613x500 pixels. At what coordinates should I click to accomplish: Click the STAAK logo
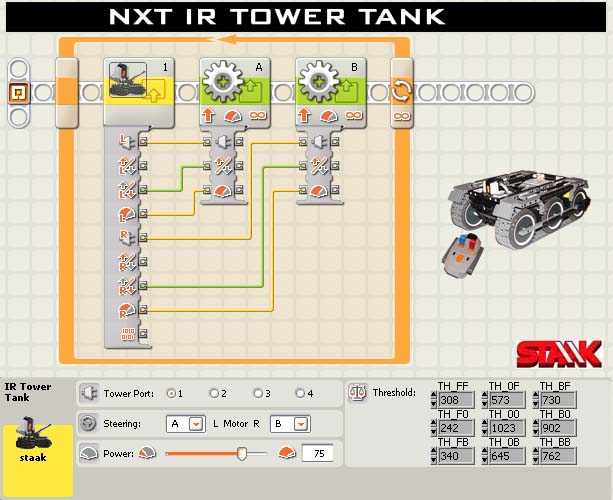click(x=559, y=354)
